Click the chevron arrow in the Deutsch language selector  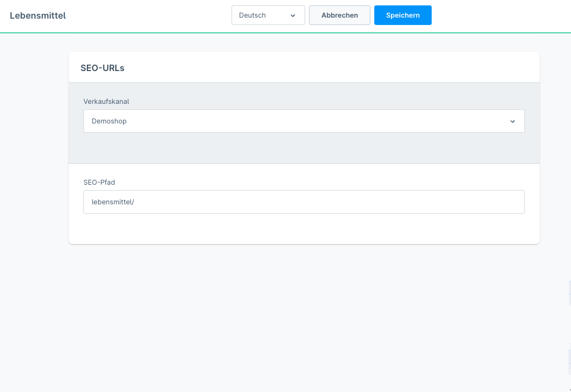point(293,16)
